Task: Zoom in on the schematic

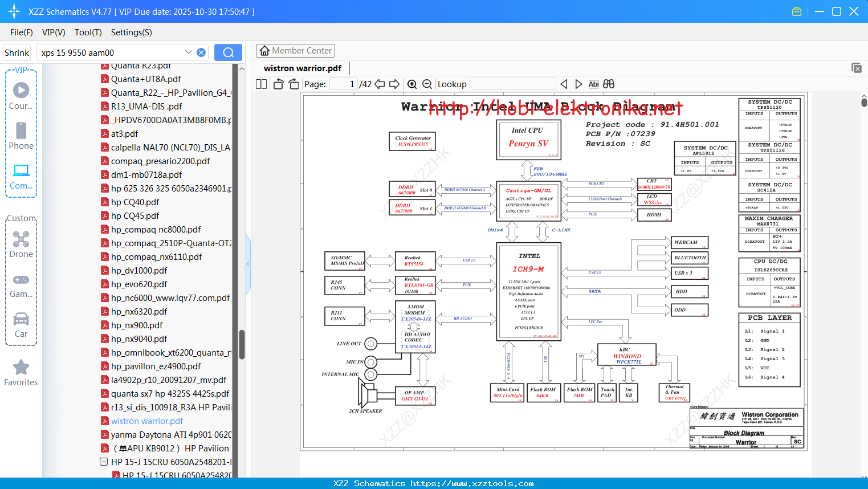Action: [412, 84]
